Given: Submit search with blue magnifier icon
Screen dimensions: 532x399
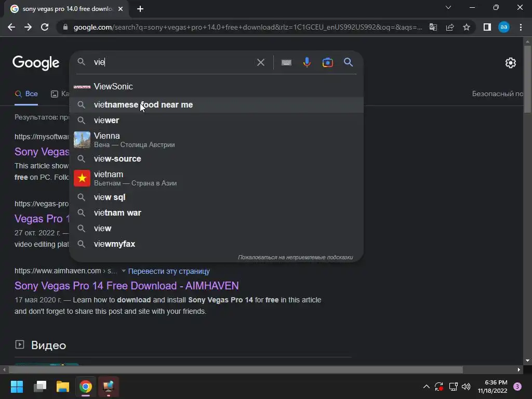Looking at the screenshot, I should (349, 62).
